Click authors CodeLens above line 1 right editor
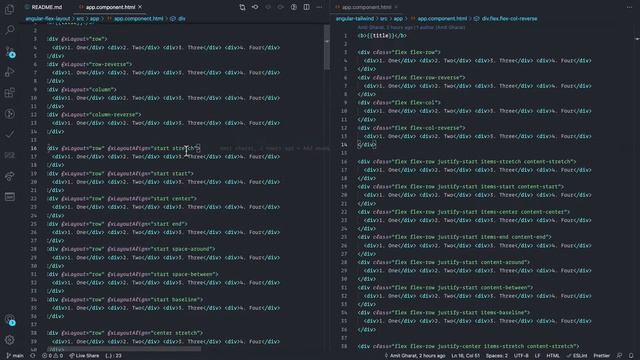 [x=411, y=27]
